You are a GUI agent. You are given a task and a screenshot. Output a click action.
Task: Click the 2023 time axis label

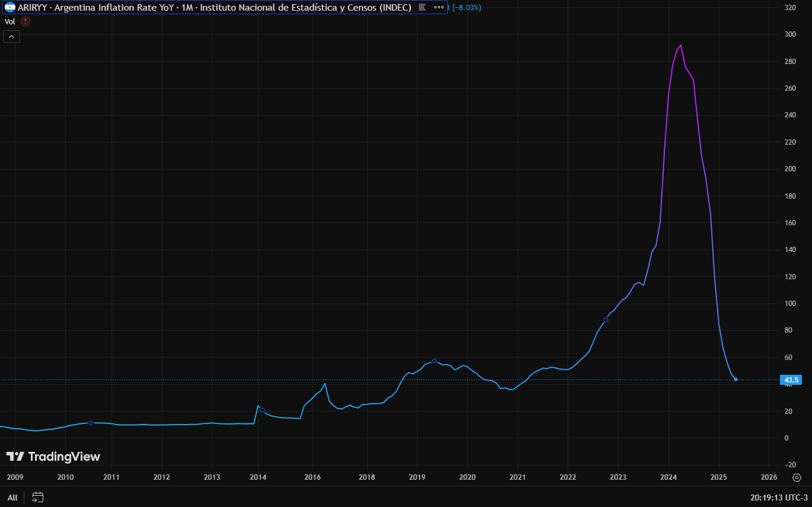[x=618, y=477]
